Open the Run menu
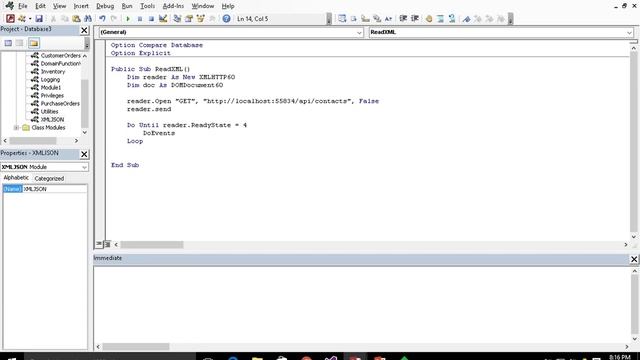 [x=127, y=6]
